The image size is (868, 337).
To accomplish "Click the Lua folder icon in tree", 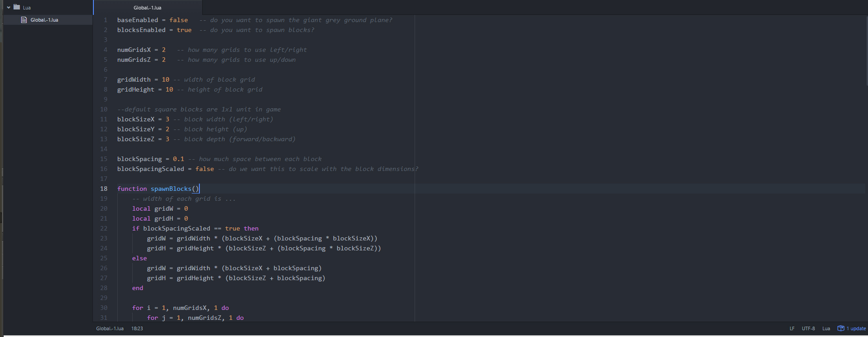I will 17,7.
